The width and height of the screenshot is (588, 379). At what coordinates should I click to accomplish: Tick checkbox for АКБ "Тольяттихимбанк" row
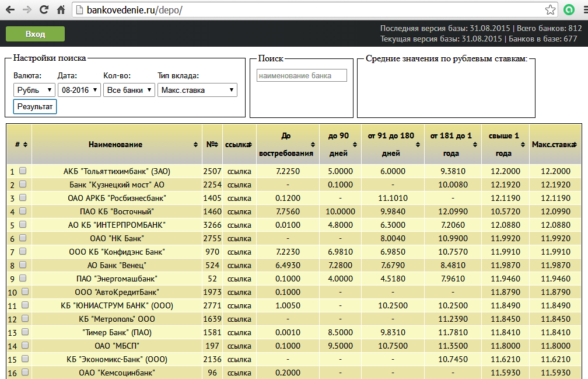click(x=23, y=171)
